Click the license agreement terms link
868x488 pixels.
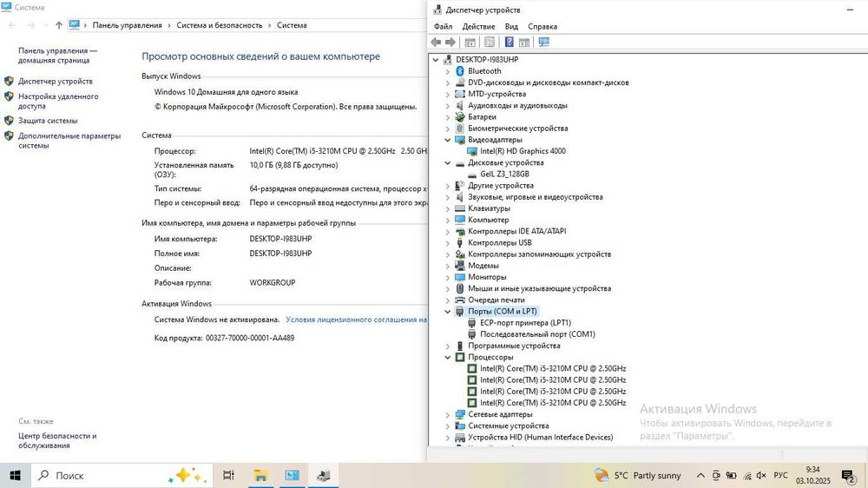(x=356, y=320)
